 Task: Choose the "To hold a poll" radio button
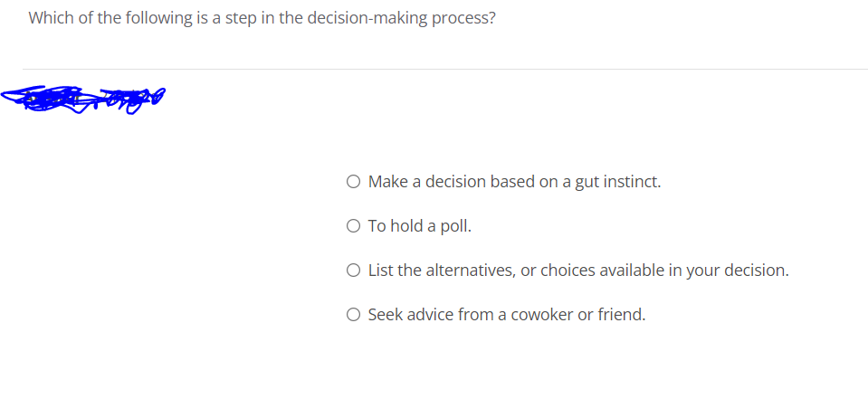click(x=353, y=226)
